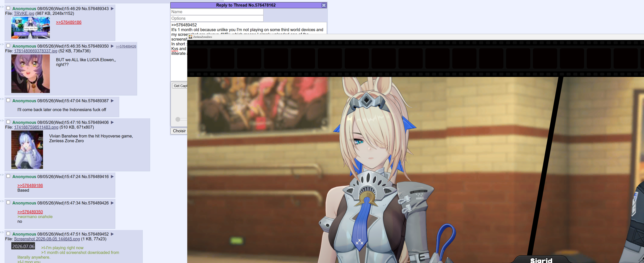Viewport: 644px width, 263px height.
Task: Open post menu arrow next to No.576489387
Action: pos(112,101)
